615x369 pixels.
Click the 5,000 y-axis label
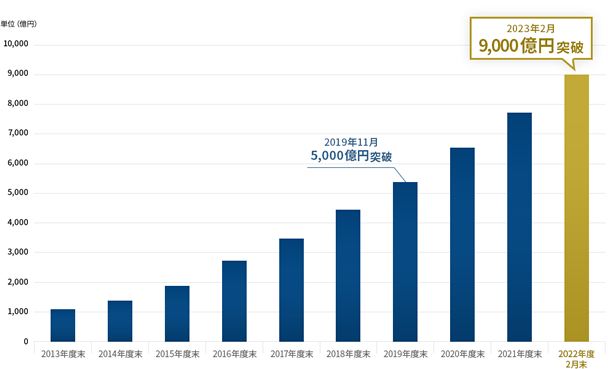(x=18, y=192)
